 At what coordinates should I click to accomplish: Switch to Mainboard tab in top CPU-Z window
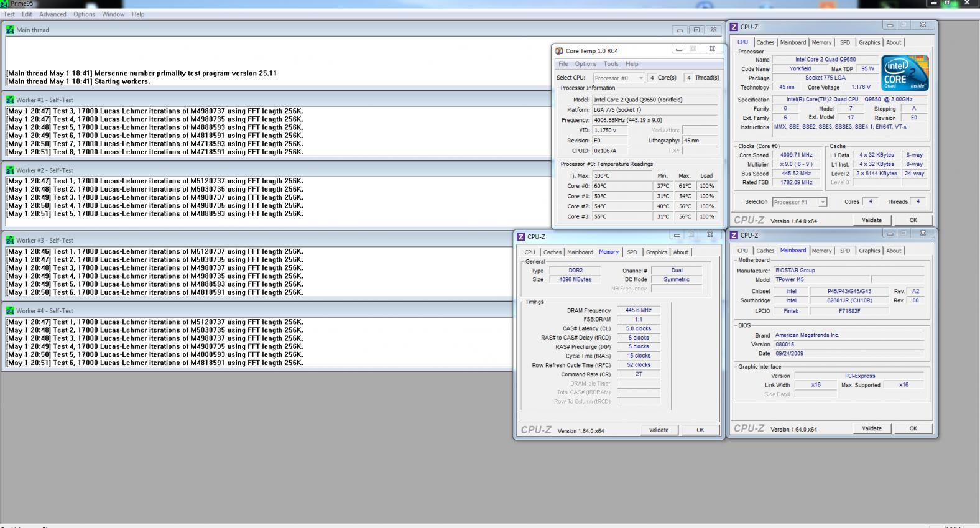point(793,42)
